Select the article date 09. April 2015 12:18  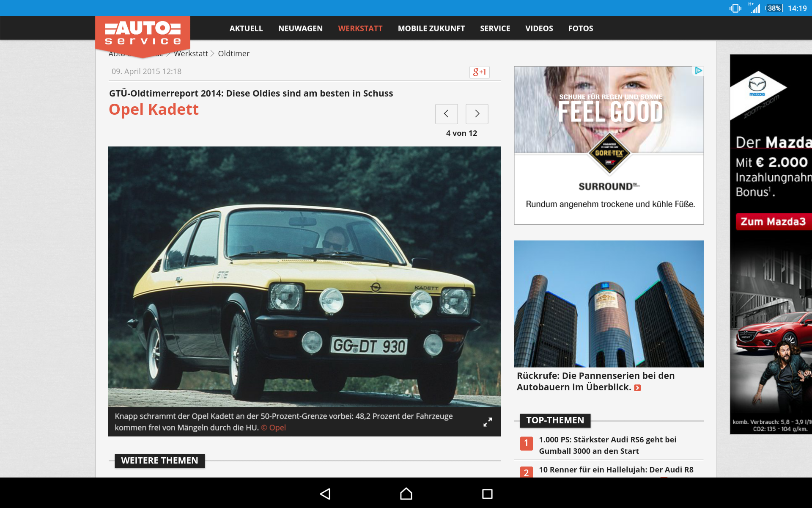pos(146,72)
